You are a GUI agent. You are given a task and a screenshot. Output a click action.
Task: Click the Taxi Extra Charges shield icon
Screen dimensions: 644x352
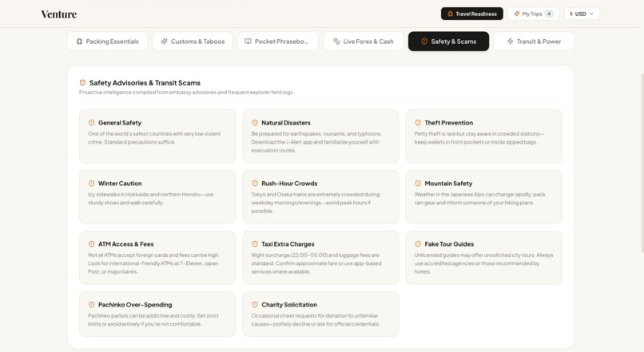[x=255, y=244]
